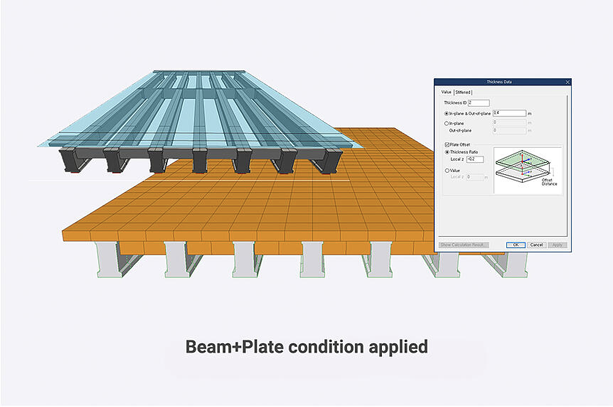613x407 pixels.
Task: Click the In-plane & Out-of-plane thickness field
Action: click(x=504, y=113)
